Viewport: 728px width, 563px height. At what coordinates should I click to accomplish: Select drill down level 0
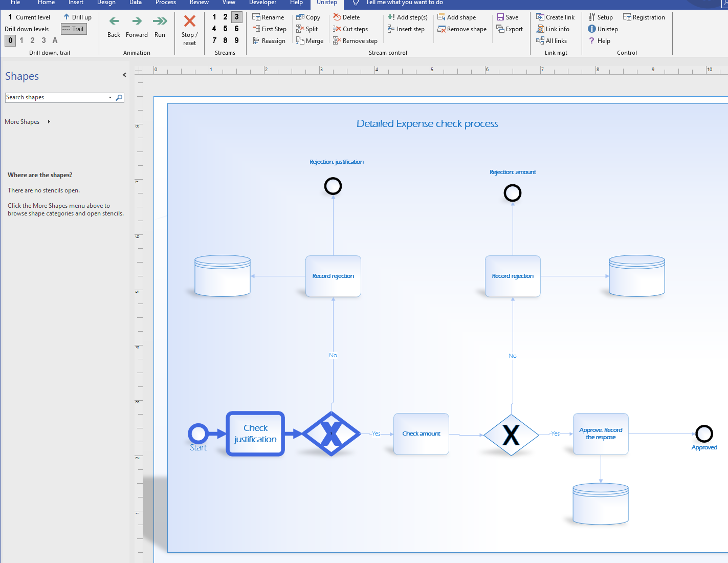tap(10, 40)
